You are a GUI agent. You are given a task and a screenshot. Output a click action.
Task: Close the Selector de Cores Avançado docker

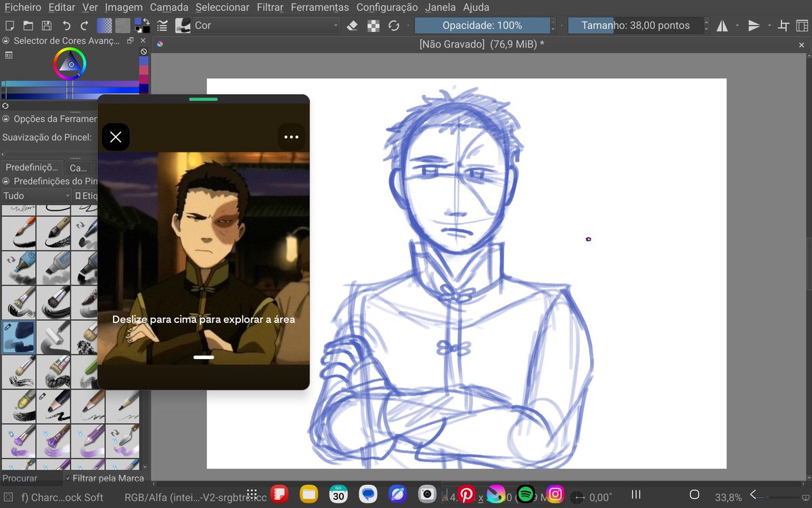[143, 41]
